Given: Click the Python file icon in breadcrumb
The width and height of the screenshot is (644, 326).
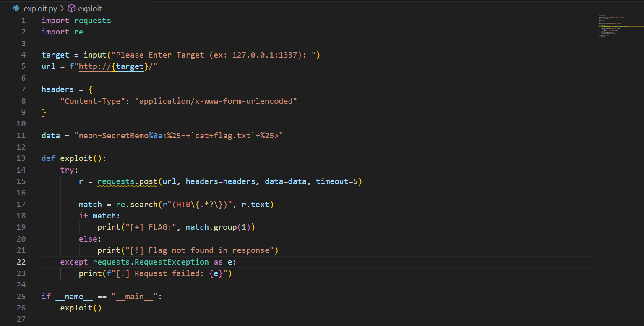Looking at the screenshot, I should (16, 8).
